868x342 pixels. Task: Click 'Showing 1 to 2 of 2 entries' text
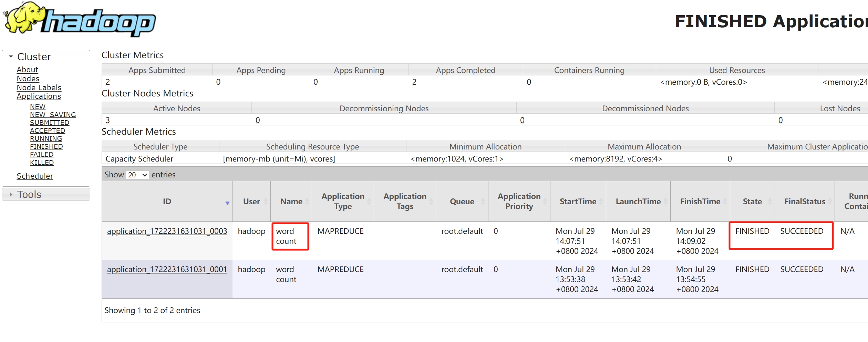[152, 310]
